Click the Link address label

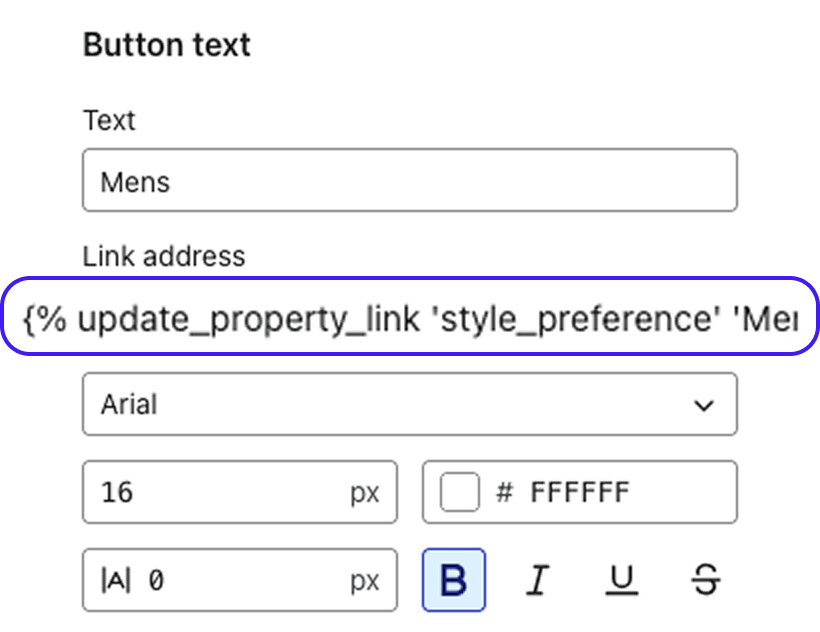tap(164, 256)
